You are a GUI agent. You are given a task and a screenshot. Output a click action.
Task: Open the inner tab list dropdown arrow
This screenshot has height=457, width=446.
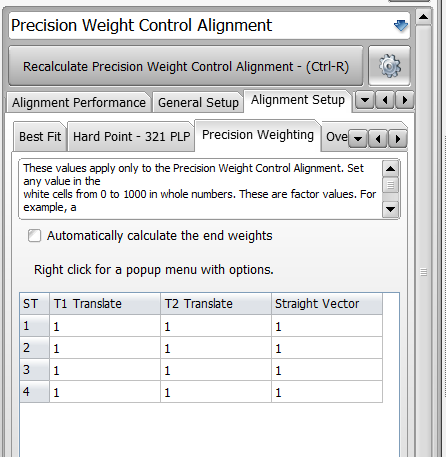point(358,138)
